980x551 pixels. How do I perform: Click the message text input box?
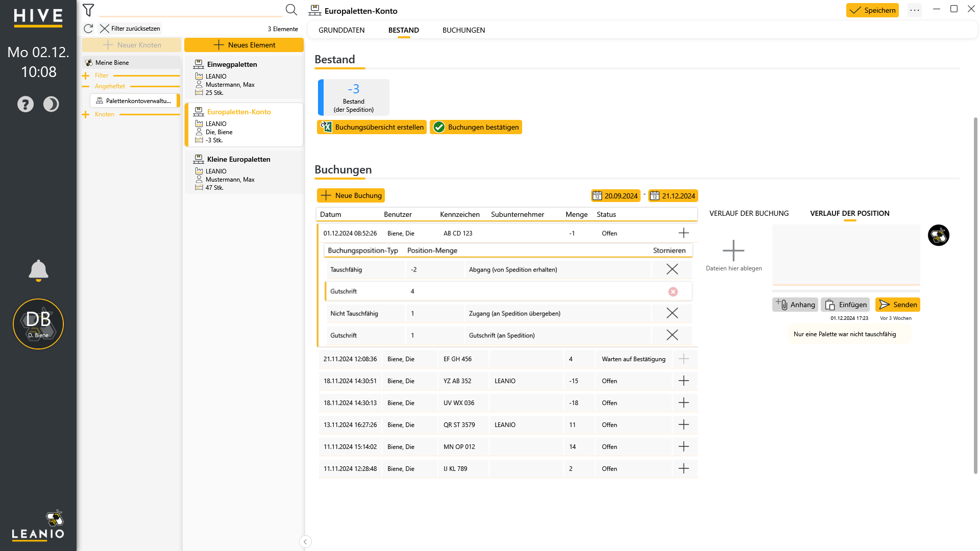tap(846, 254)
